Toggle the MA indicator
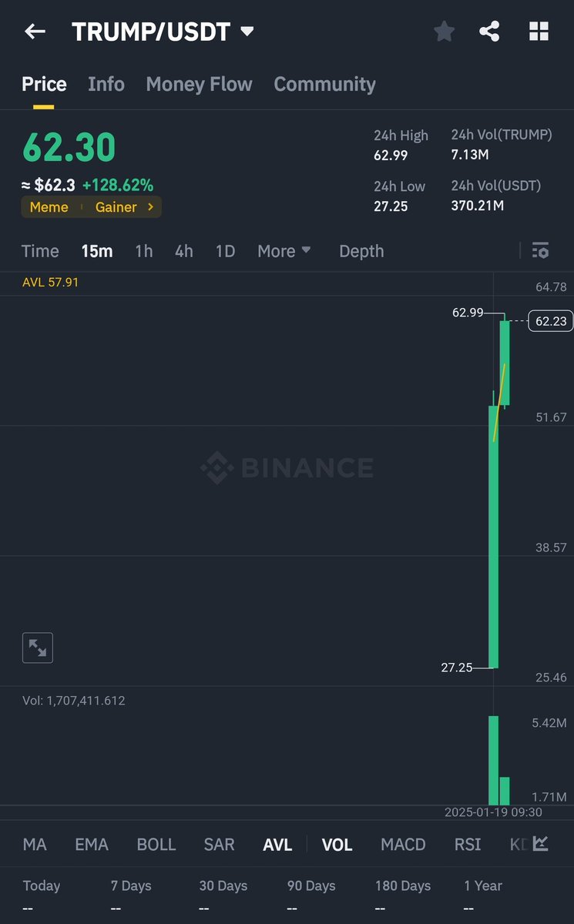The height and width of the screenshot is (924, 574). pos(35,845)
